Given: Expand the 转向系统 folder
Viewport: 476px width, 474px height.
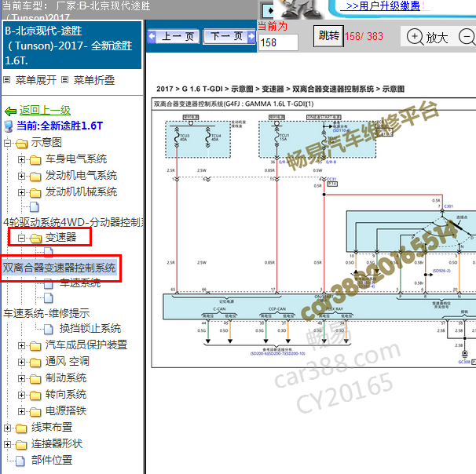Looking at the screenshot, I should click(21, 395).
